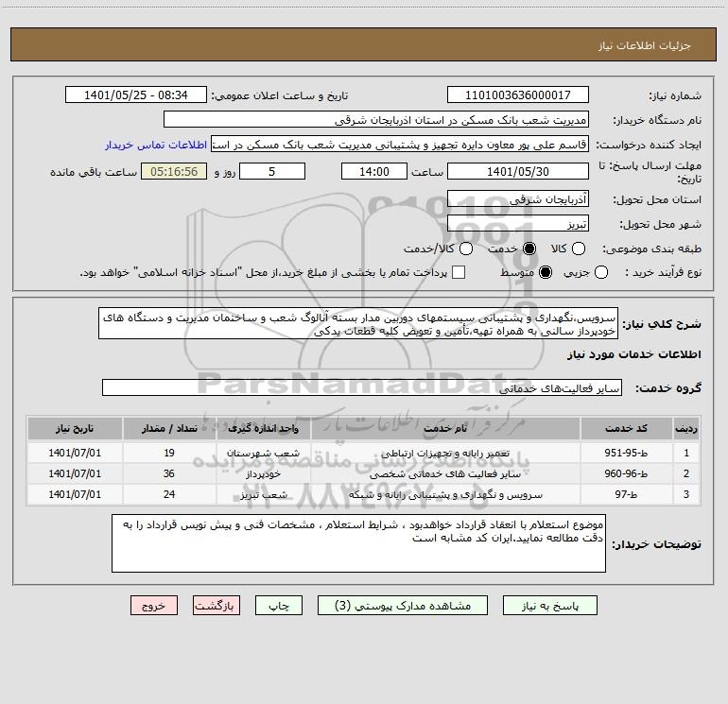
Task: Click the شعب تبریز unit cell
Action: tap(263, 495)
